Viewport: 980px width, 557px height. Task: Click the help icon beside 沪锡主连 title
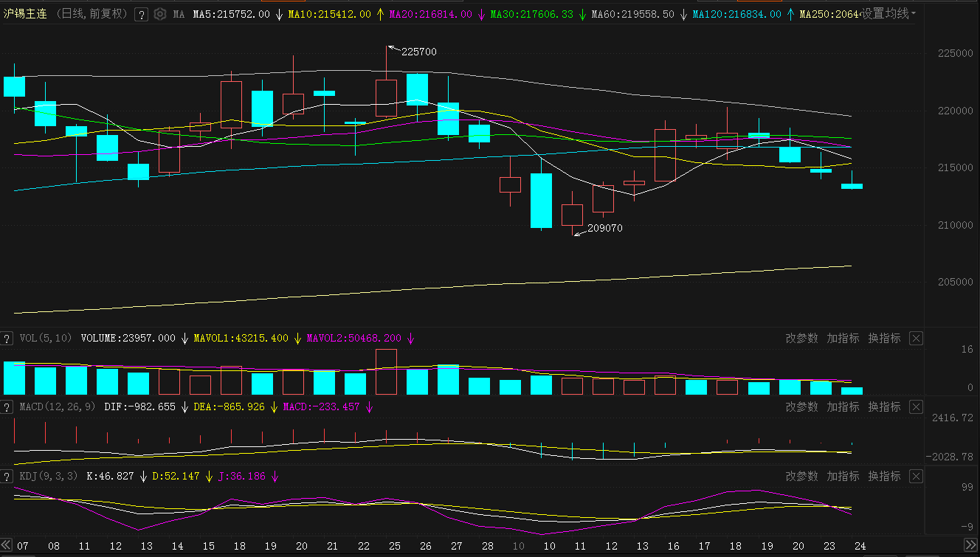pyautogui.click(x=142, y=14)
